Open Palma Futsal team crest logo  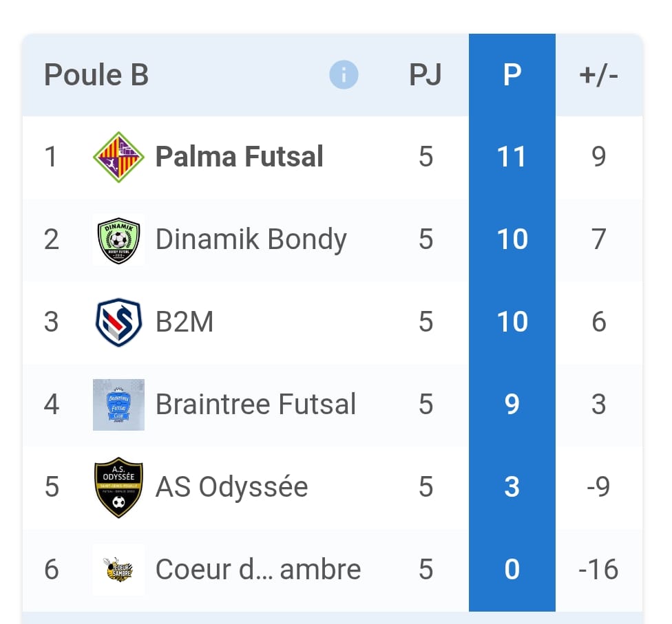click(118, 157)
